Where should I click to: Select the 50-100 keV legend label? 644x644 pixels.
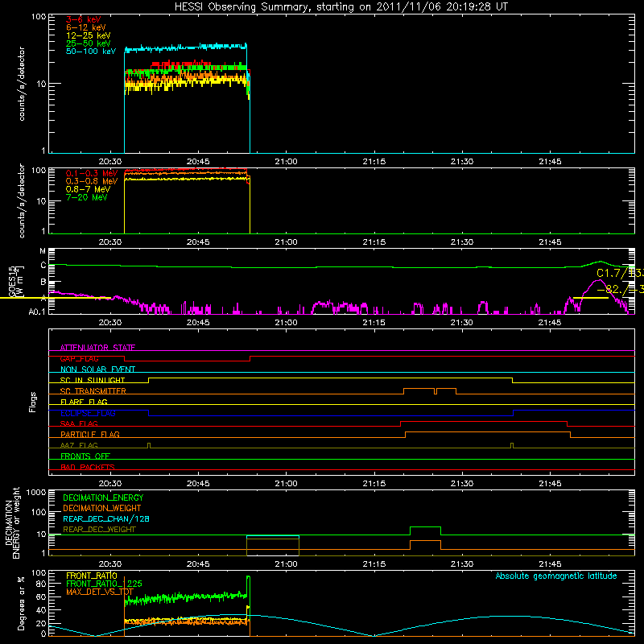tap(91, 51)
